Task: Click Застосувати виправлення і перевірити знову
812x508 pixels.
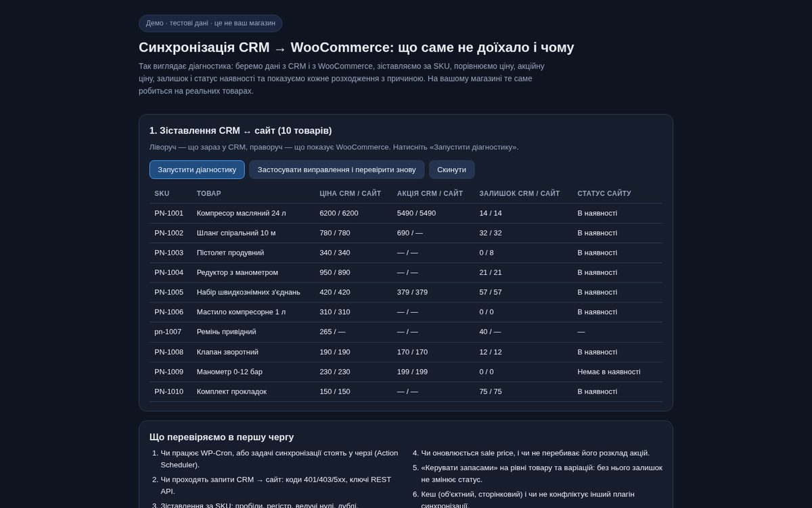Action: (x=336, y=169)
